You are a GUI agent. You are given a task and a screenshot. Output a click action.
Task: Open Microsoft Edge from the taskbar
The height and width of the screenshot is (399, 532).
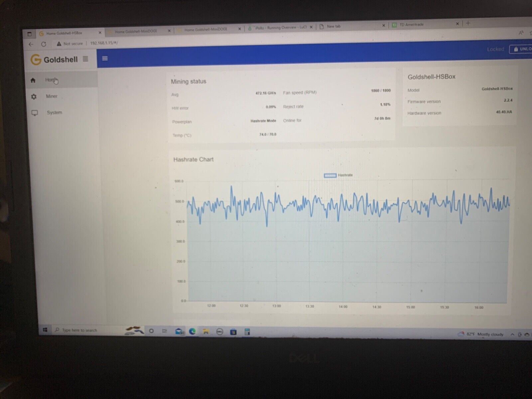click(192, 331)
